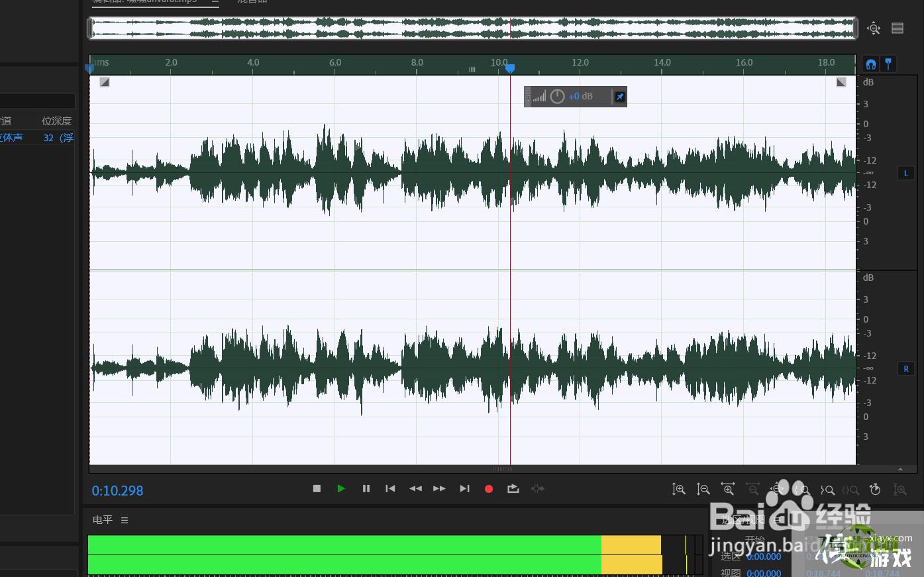Click the start marker at the ruler's left
924x577 pixels.
[90, 68]
